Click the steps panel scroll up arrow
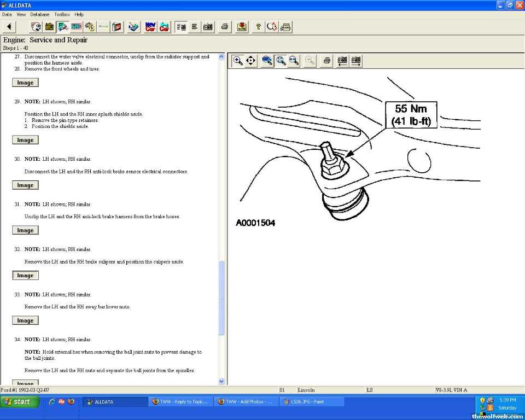This screenshot has height=420, width=525. tap(221, 56)
